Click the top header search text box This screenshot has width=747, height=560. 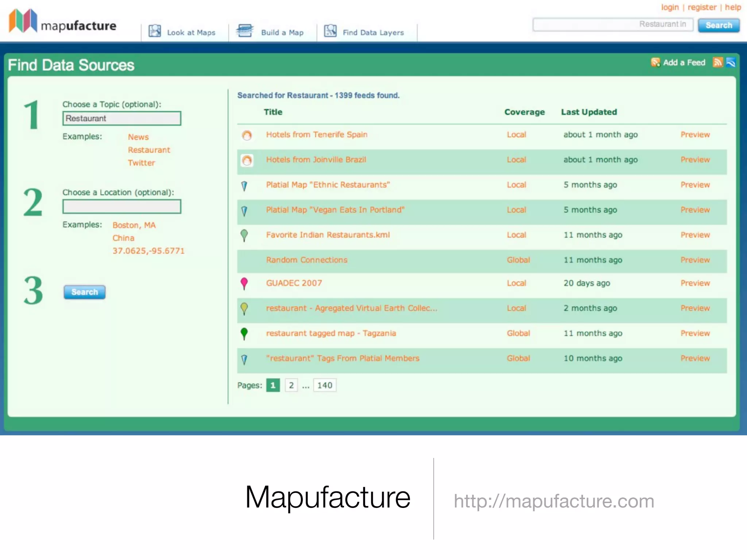coord(612,24)
